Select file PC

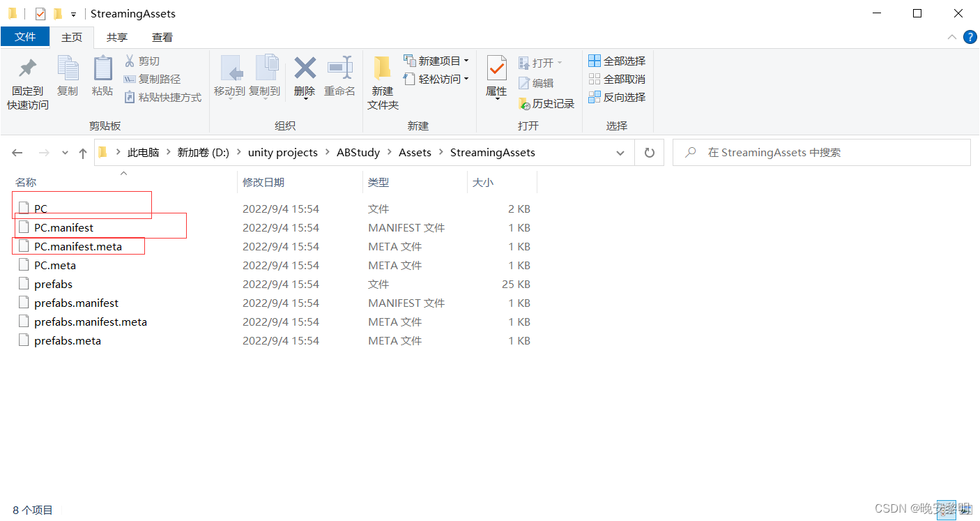(40, 209)
